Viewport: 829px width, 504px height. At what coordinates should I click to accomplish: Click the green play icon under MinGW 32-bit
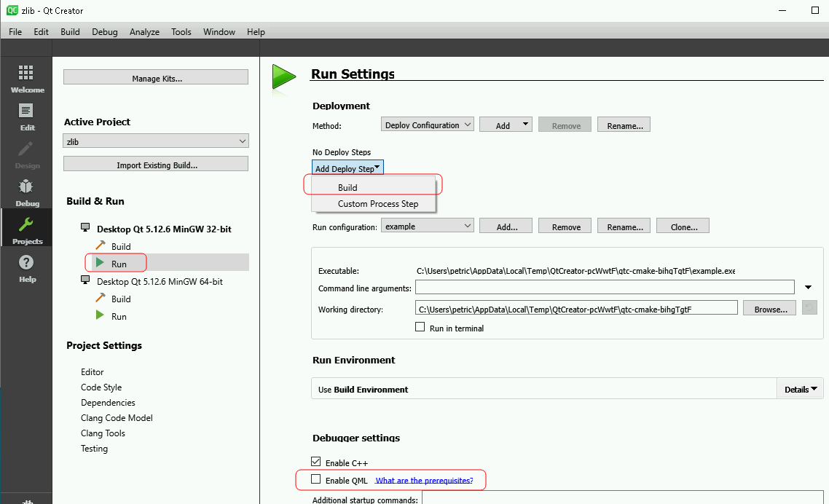(99, 262)
